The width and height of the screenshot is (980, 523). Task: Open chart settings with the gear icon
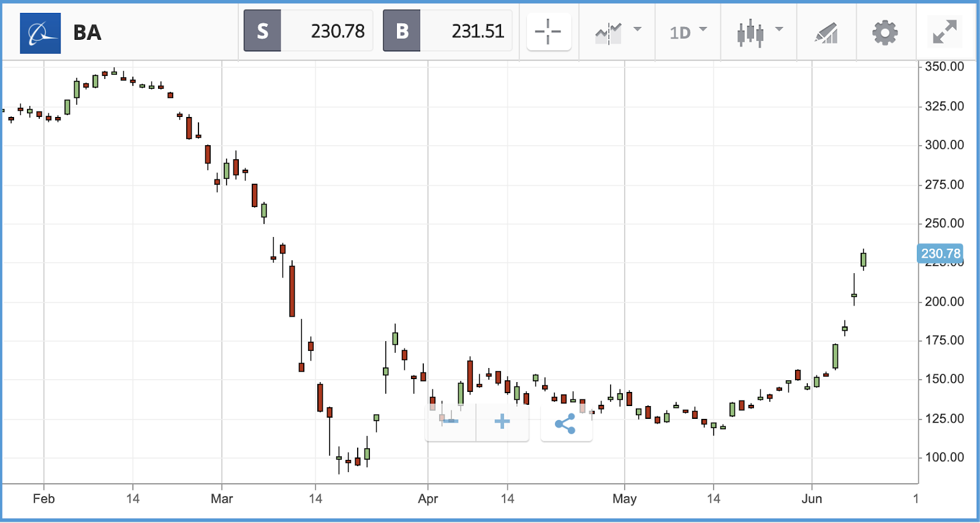(885, 32)
